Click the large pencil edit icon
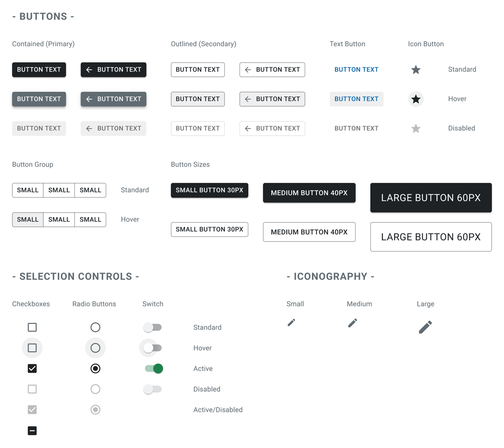 tap(425, 327)
